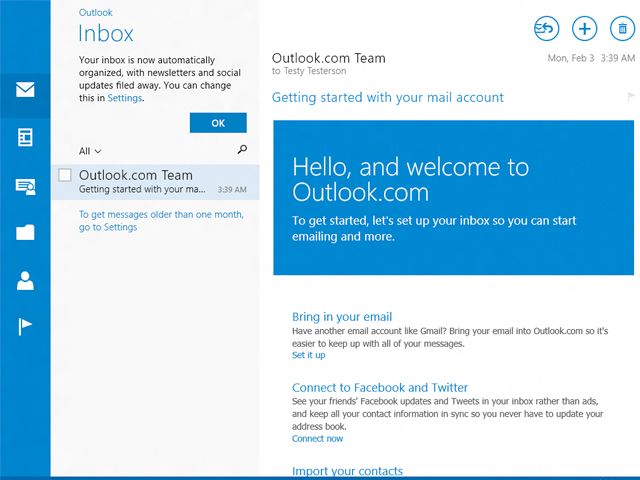Image resolution: width=640 pixels, height=480 pixels.
Task: Expand the All filter dropdown
Action: (90, 151)
